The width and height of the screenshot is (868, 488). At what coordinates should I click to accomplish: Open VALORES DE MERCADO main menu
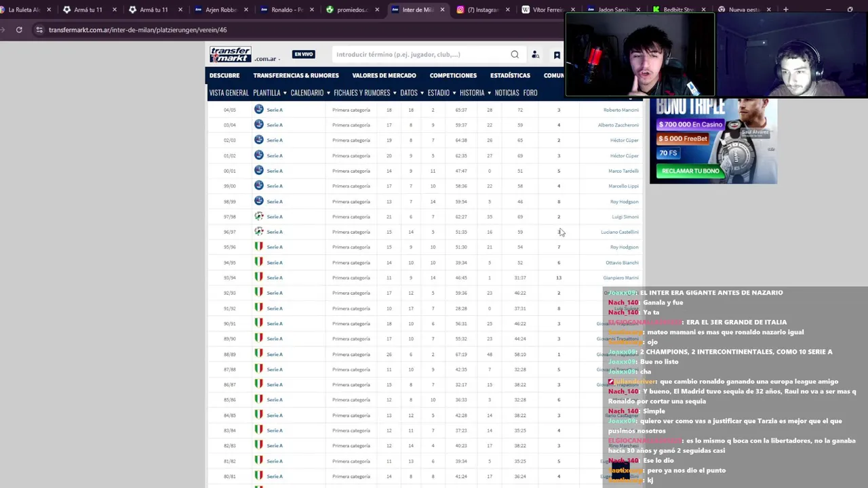tap(384, 75)
